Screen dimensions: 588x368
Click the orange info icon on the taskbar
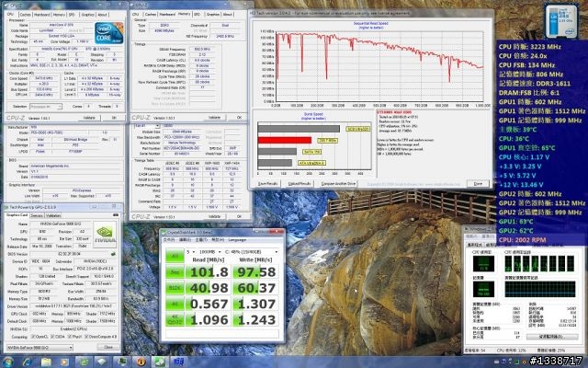pyautogui.click(x=141, y=362)
